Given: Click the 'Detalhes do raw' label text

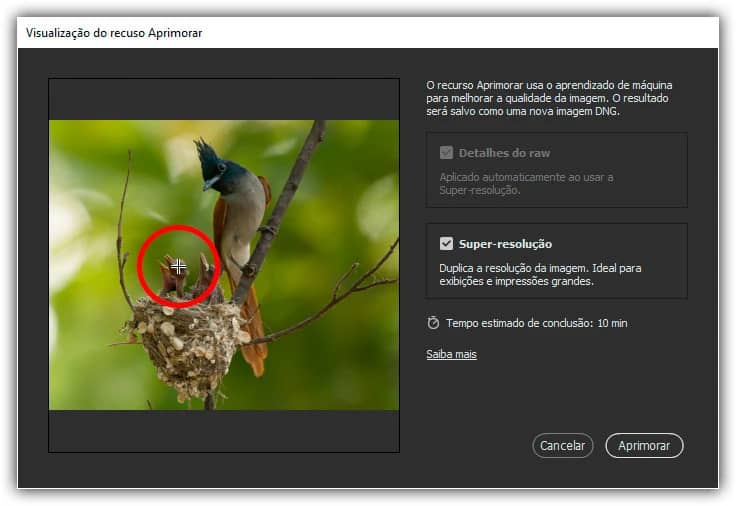Looking at the screenshot, I should [504, 153].
